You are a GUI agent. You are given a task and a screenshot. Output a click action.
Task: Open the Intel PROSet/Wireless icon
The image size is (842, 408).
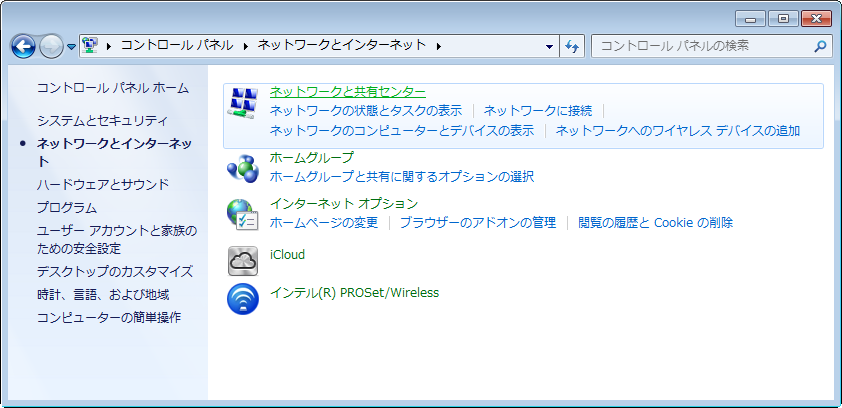tap(243, 298)
